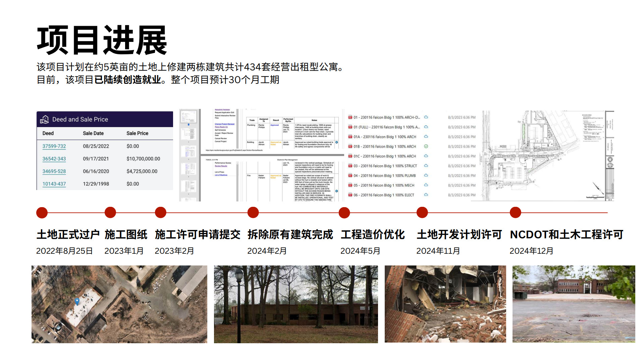Click cloud status icon for 06 ELECT file
Image resolution: width=644 pixels, height=362 pixels.
pyautogui.click(x=426, y=195)
